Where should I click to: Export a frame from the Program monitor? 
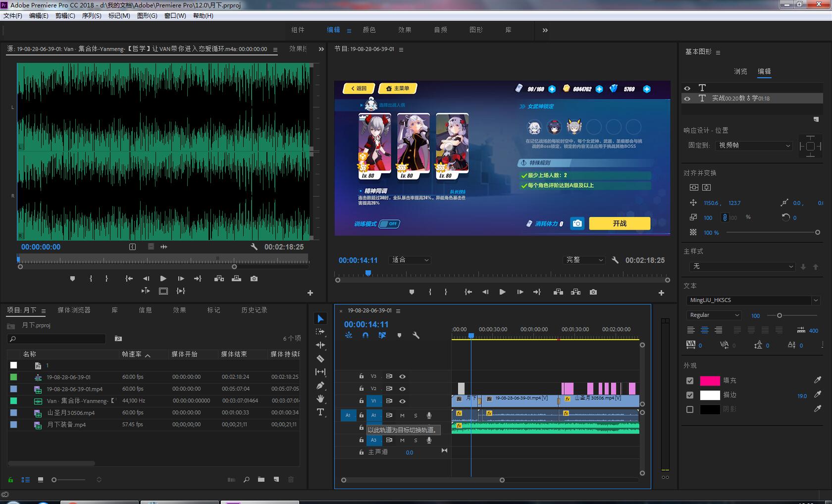pos(593,292)
